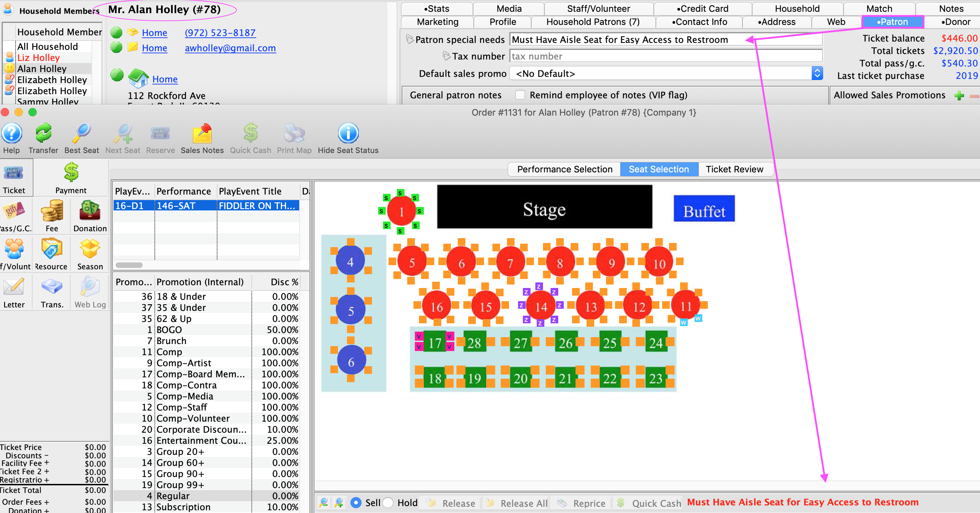Select the Comp-Staff promotion row

207,407
